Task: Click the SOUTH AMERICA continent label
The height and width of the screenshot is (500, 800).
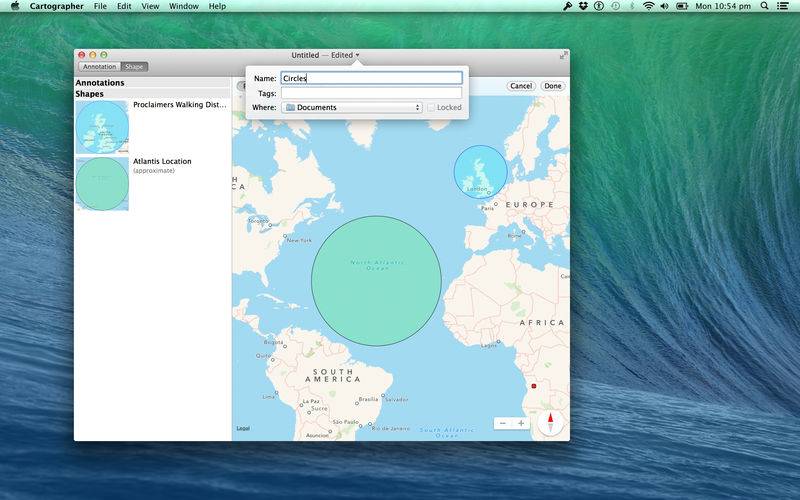Action: click(333, 376)
